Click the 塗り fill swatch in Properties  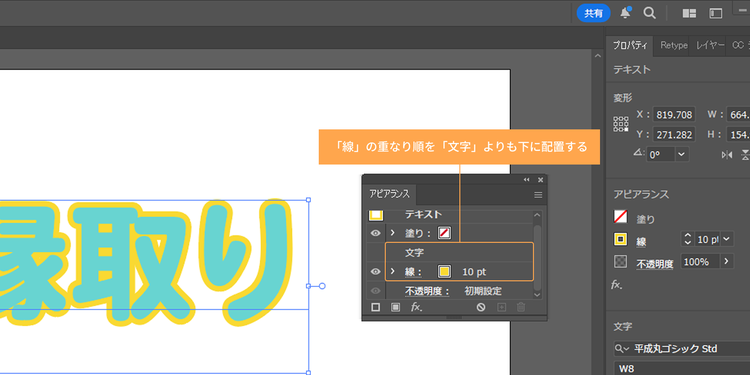pos(620,217)
